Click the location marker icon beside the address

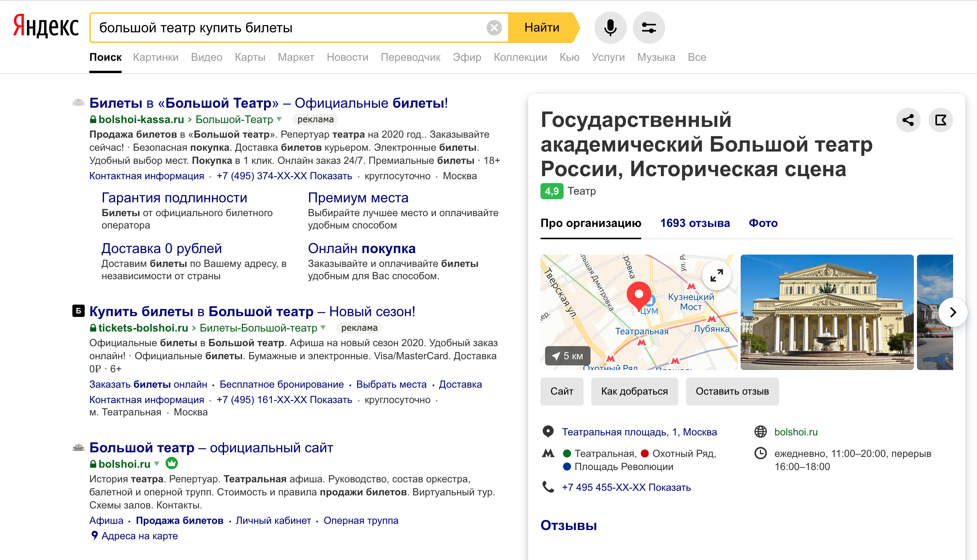coord(548,432)
